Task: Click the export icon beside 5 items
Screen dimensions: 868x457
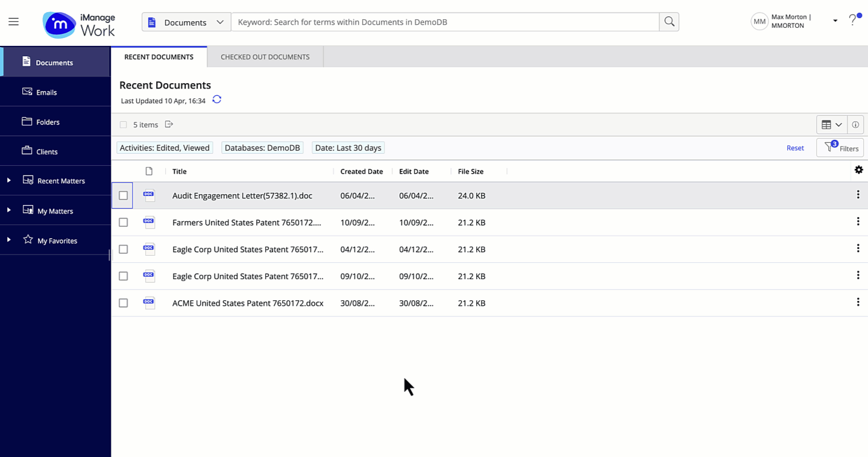Action: (169, 125)
